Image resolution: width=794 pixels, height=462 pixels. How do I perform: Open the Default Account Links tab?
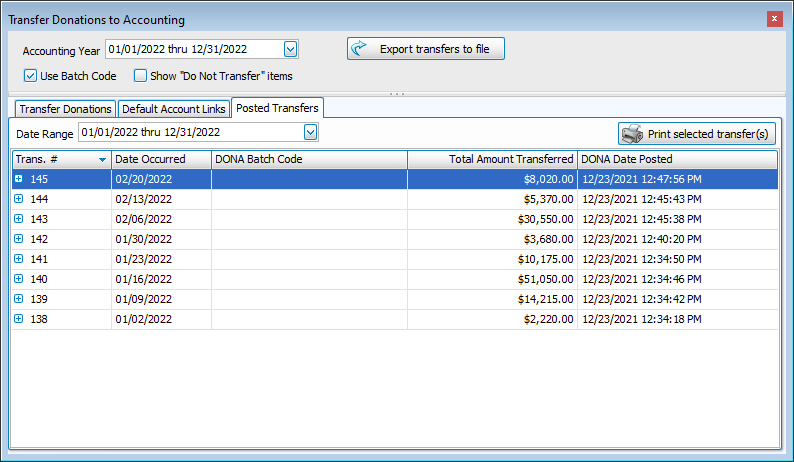pos(173,109)
